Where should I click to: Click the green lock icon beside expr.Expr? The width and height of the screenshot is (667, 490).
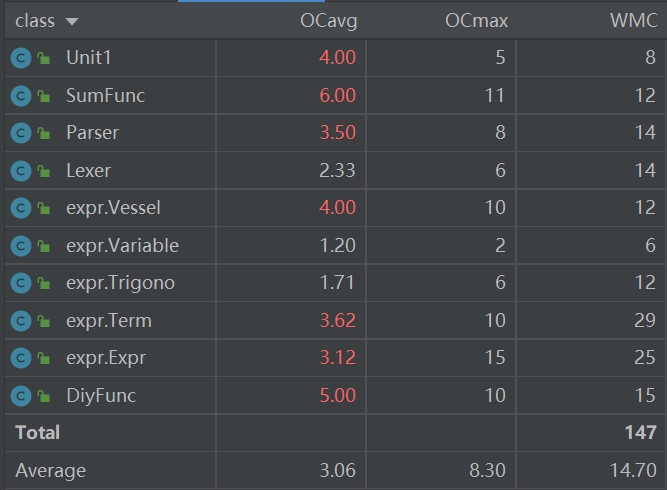[x=43, y=358]
